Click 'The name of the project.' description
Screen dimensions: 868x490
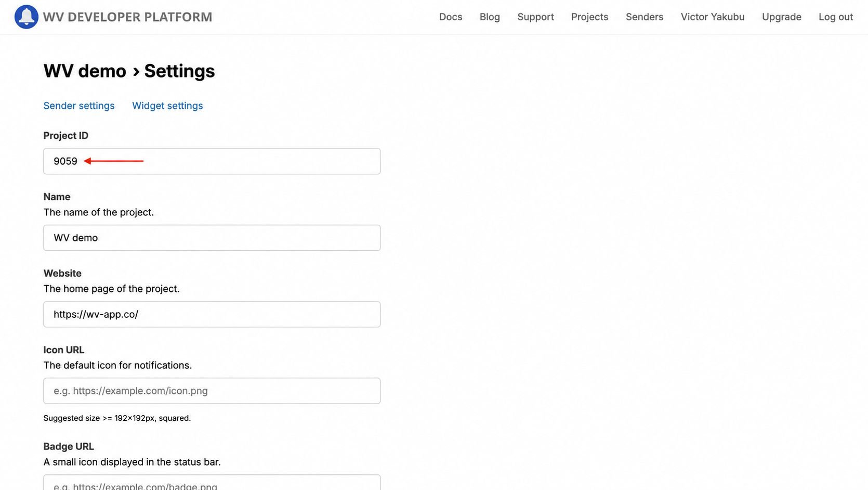pos(99,212)
